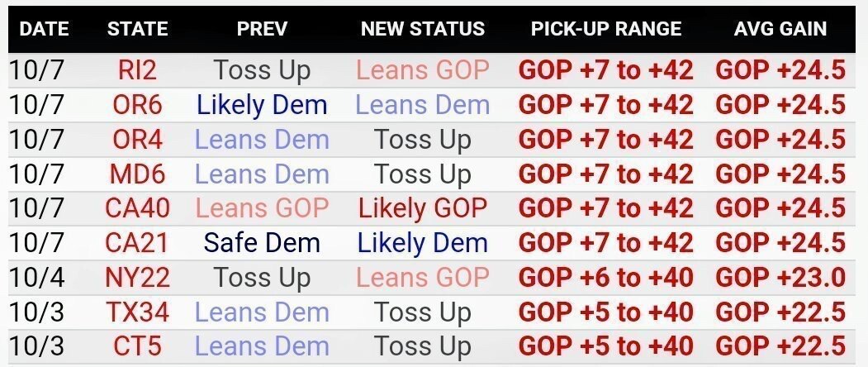Click the 10/4 date cell

click(36, 277)
